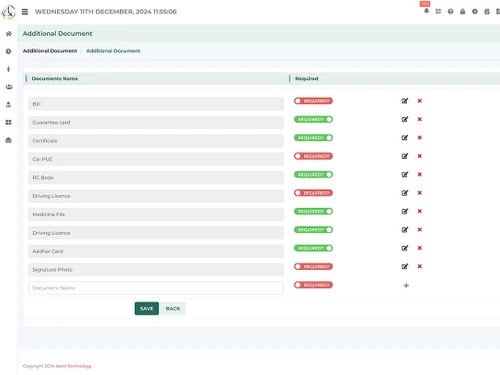Viewport: 500px width, 375px height.
Task: Open the single person sidebar icon
Action: tap(9, 69)
